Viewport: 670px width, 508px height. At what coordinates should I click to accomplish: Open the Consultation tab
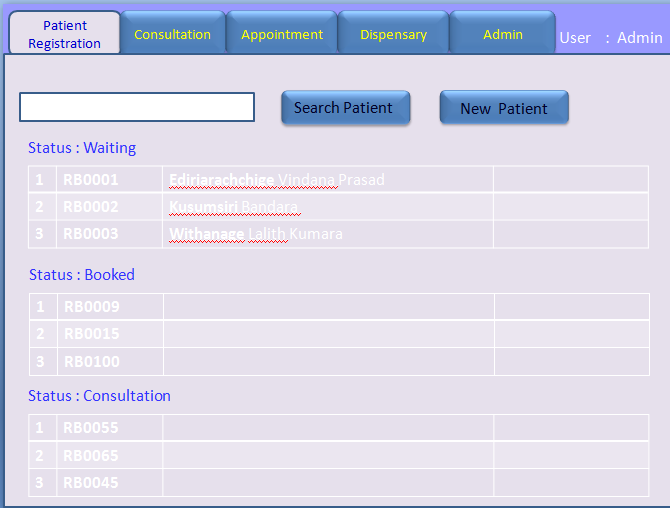pos(173,33)
